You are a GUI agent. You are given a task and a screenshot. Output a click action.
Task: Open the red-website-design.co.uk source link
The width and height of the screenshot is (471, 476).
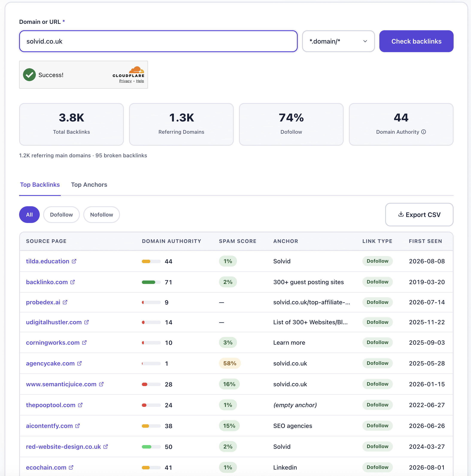63,446
